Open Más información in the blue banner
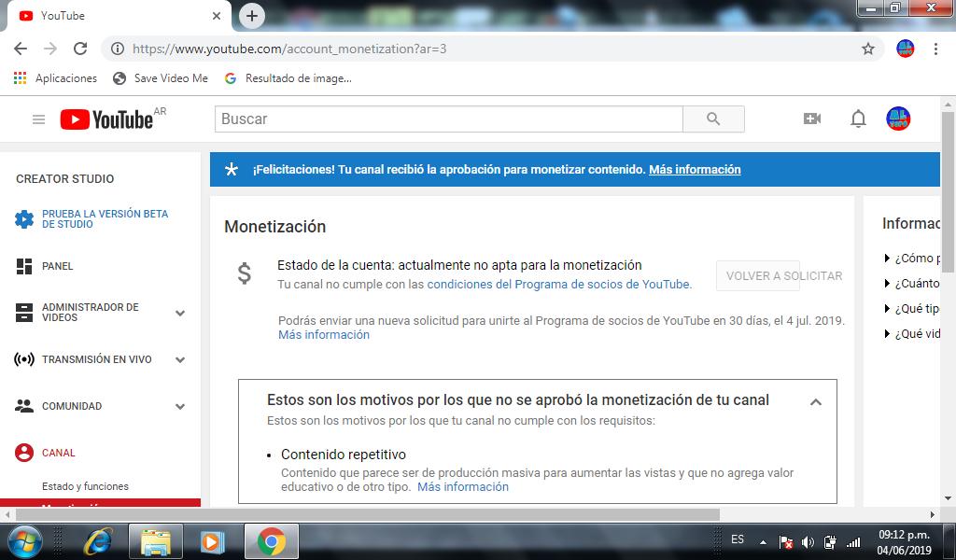Screen dimensions: 956x560 pyautogui.click(x=695, y=170)
